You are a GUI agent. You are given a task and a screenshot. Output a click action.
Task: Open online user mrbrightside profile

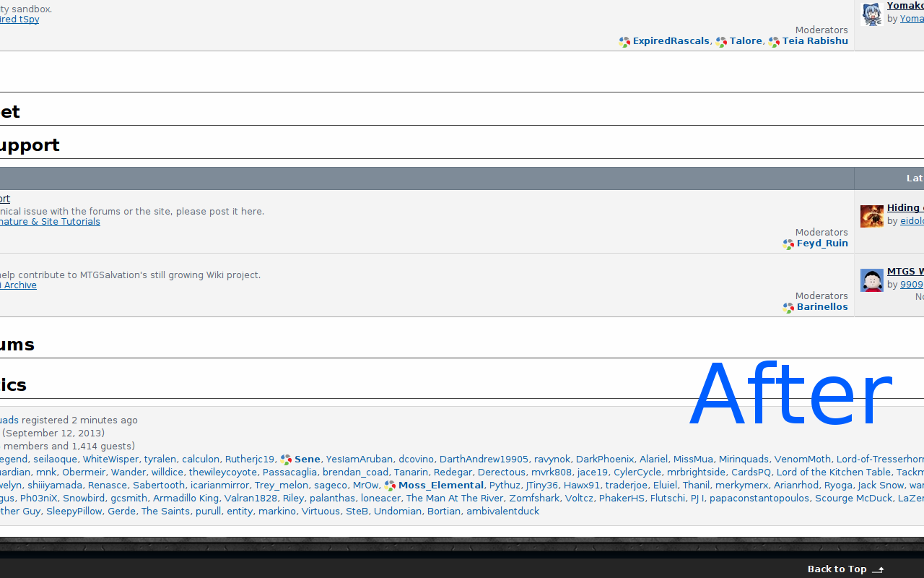697,473
